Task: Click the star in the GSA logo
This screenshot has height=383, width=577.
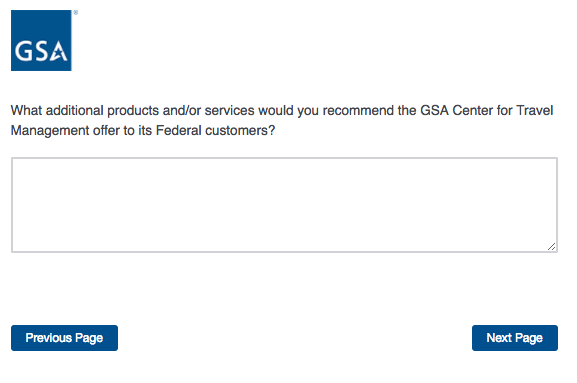Action: tap(56, 55)
